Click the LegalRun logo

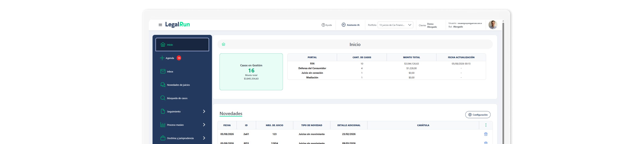178,24
